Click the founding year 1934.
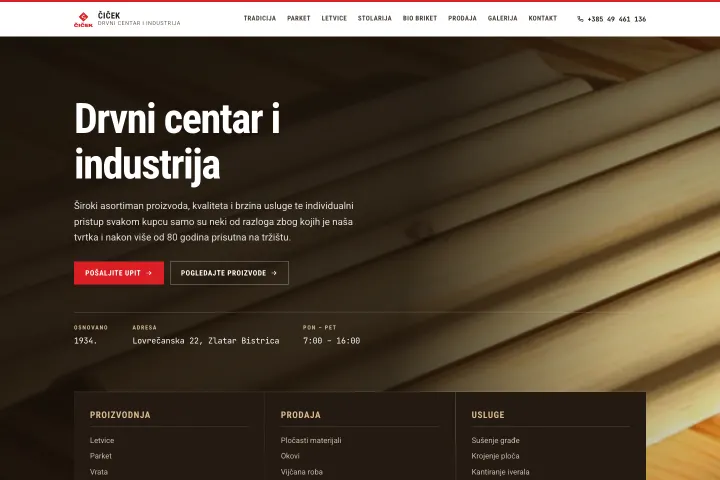This screenshot has width=720, height=480. click(85, 341)
